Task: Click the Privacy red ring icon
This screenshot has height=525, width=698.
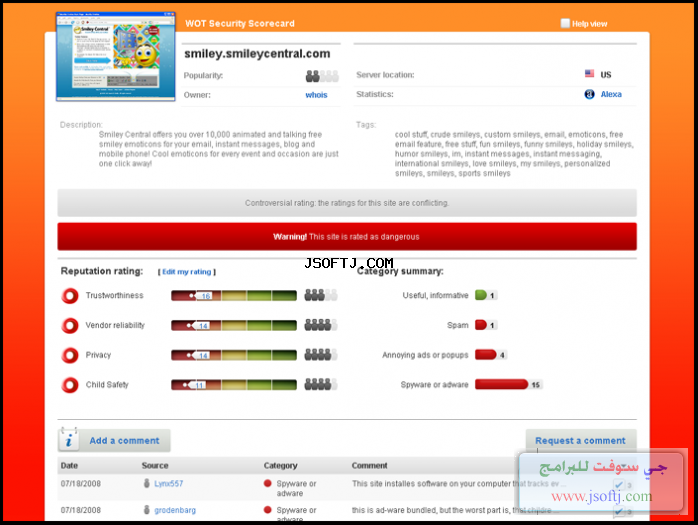Action: click(70, 355)
